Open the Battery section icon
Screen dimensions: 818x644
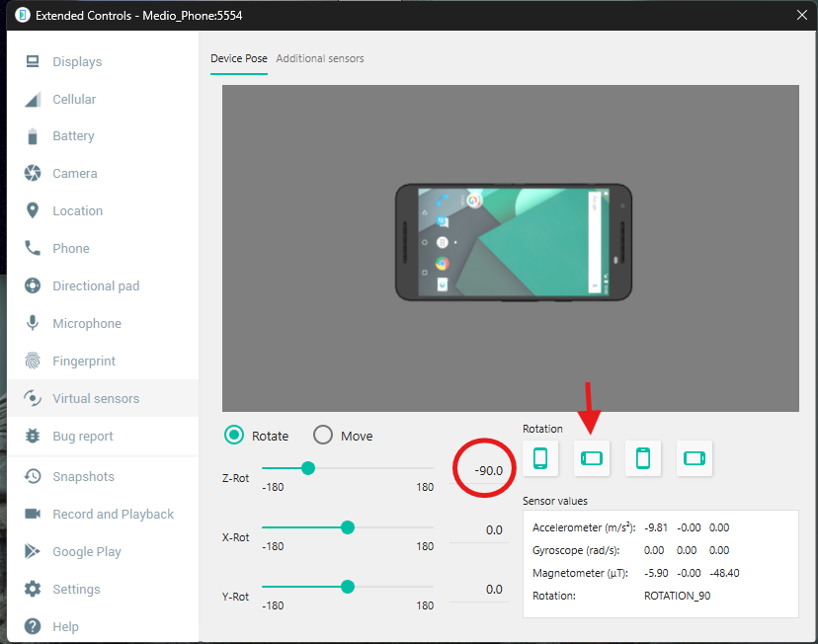click(x=33, y=136)
